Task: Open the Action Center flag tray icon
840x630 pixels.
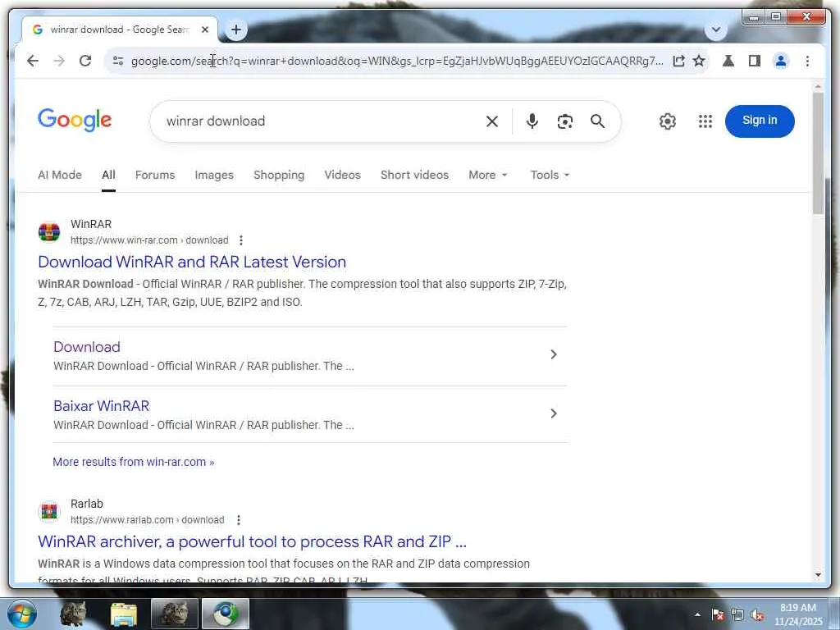Action: 718,615
